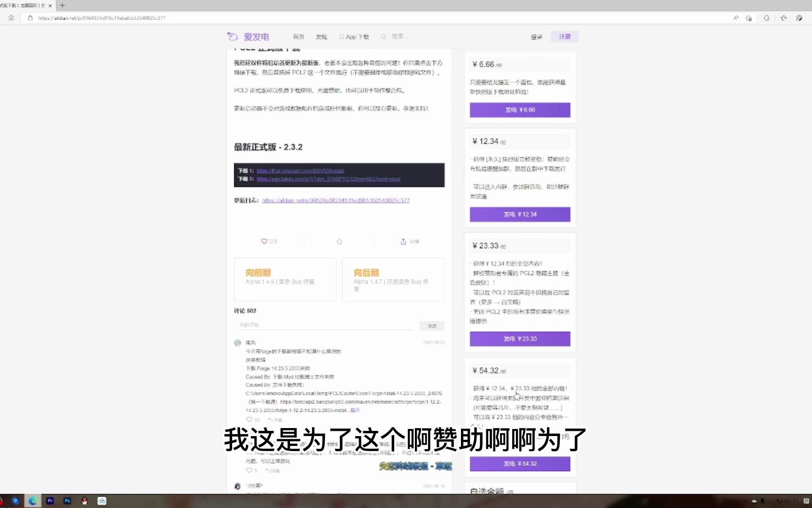Reply to the first Forge comment

275,420
